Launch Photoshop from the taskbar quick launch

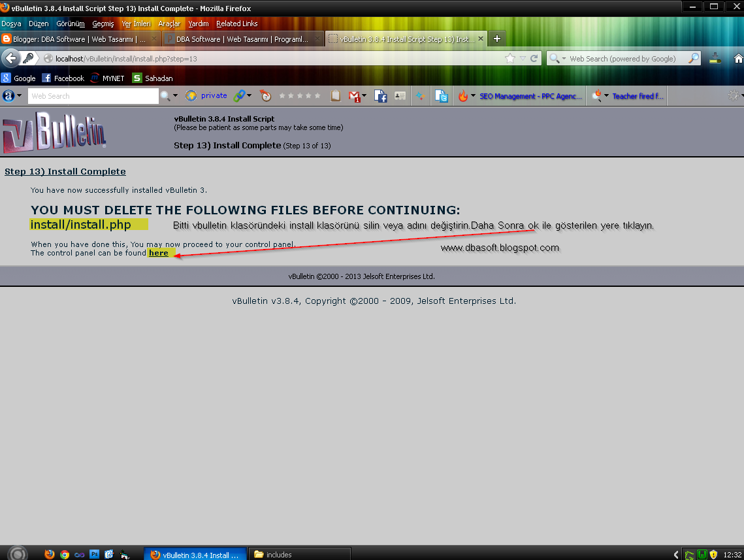coord(95,554)
